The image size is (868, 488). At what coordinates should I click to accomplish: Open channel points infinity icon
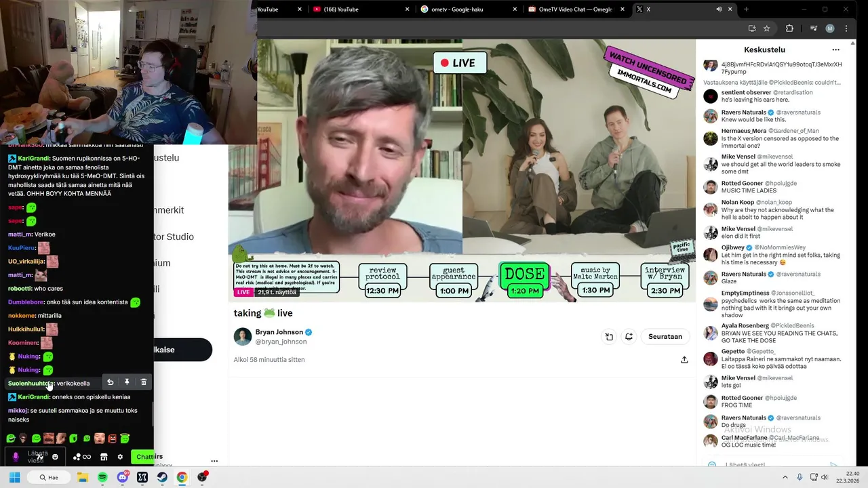click(86, 457)
